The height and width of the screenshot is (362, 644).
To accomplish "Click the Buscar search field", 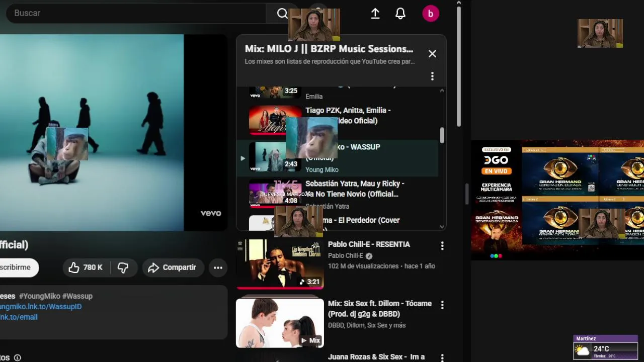I will pos(136,13).
